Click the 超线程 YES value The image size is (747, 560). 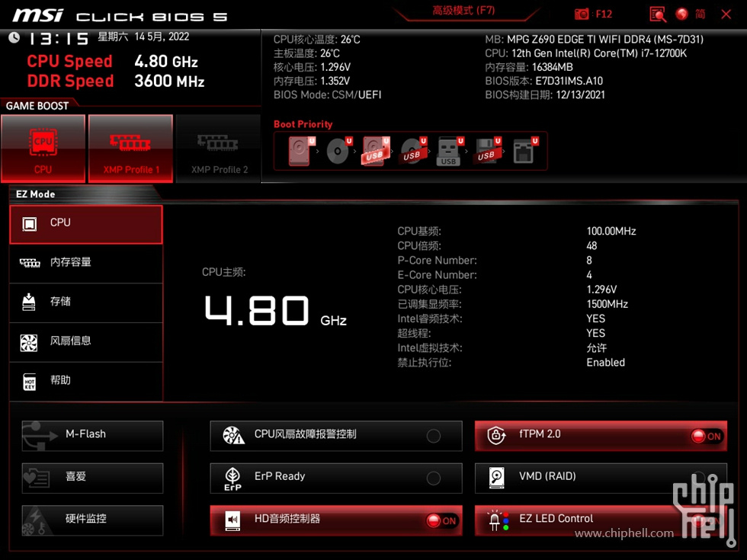click(596, 334)
